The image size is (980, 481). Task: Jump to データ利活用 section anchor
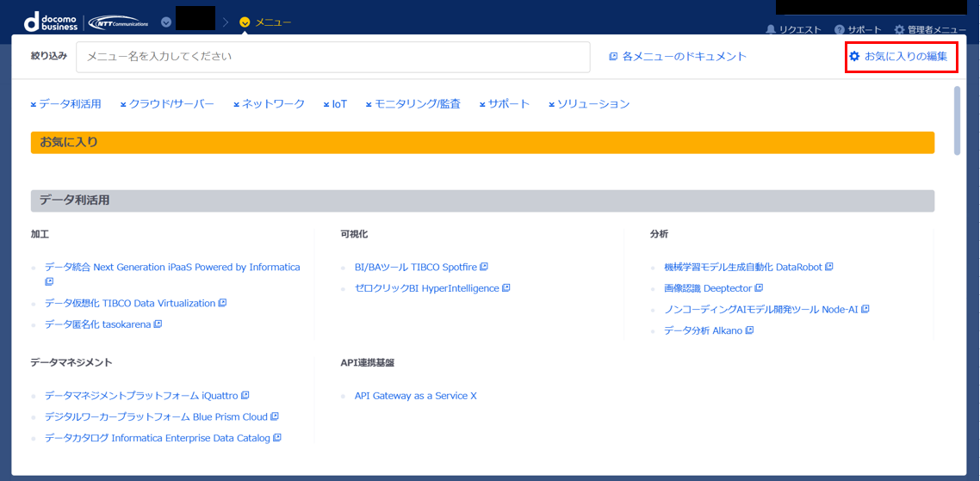pyautogui.click(x=66, y=104)
